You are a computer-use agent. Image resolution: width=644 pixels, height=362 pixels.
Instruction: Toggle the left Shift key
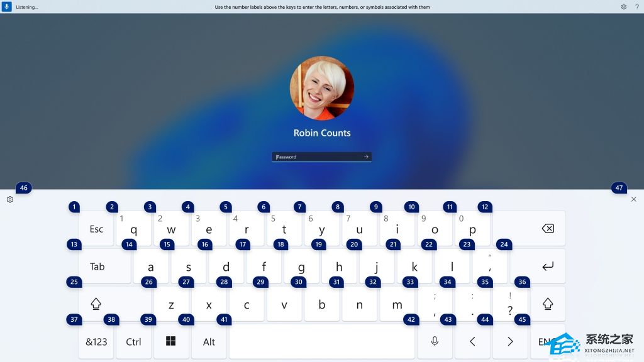coord(96,304)
